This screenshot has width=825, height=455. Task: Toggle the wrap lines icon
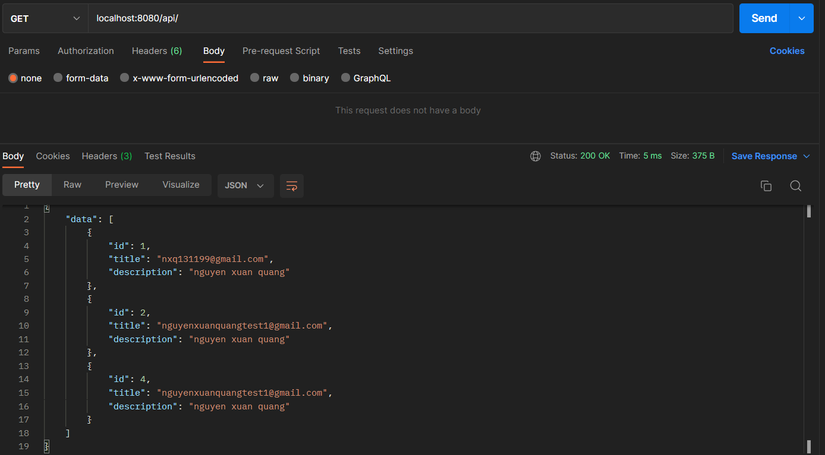point(292,186)
